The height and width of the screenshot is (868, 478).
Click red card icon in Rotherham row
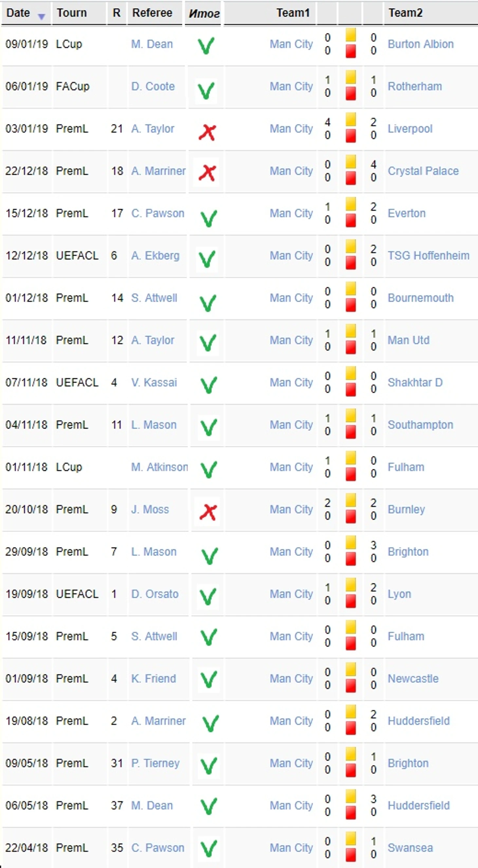click(x=351, y=93)
